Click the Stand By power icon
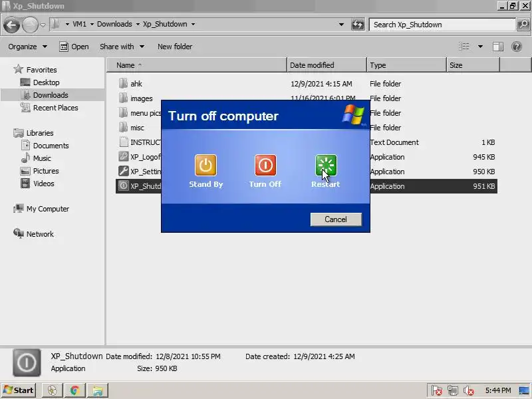Image resolution: width=532 pixels, height=399 pixels. (x=205, y=165)
